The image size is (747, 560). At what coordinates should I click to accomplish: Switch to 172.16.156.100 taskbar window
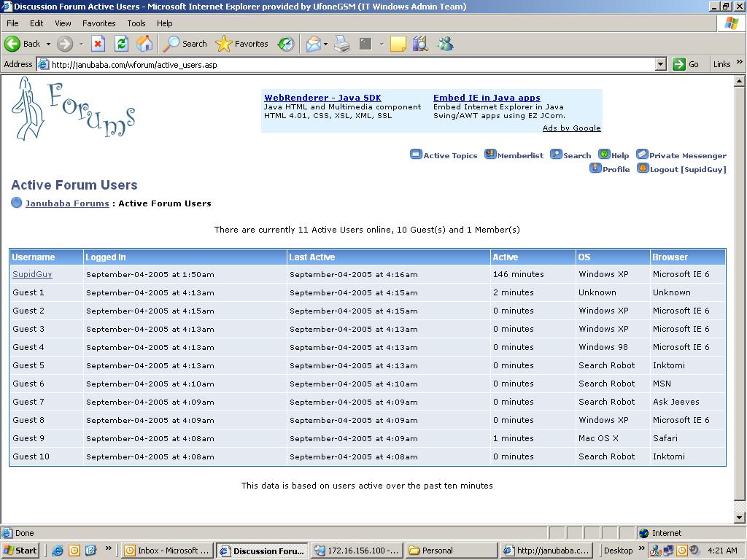357,551
